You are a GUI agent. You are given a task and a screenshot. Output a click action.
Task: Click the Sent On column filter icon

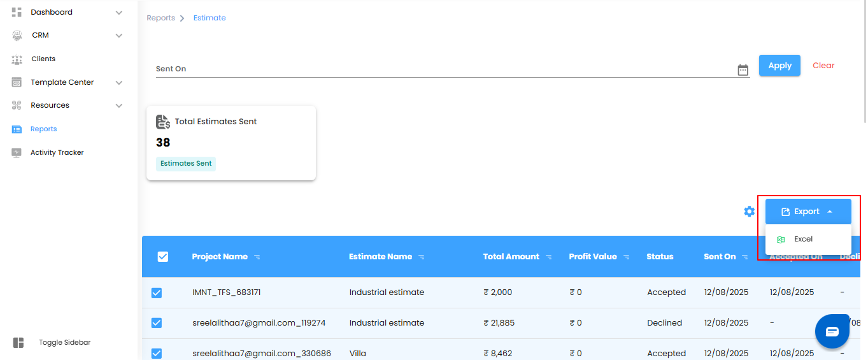pyautogui.click(x=746, y=257)
